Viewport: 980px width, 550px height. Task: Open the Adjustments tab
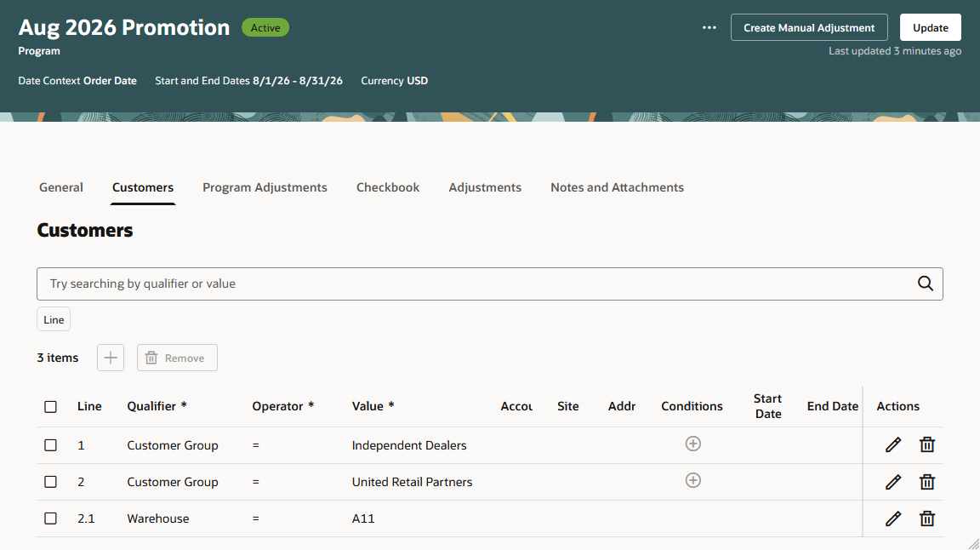pos(485,187)
